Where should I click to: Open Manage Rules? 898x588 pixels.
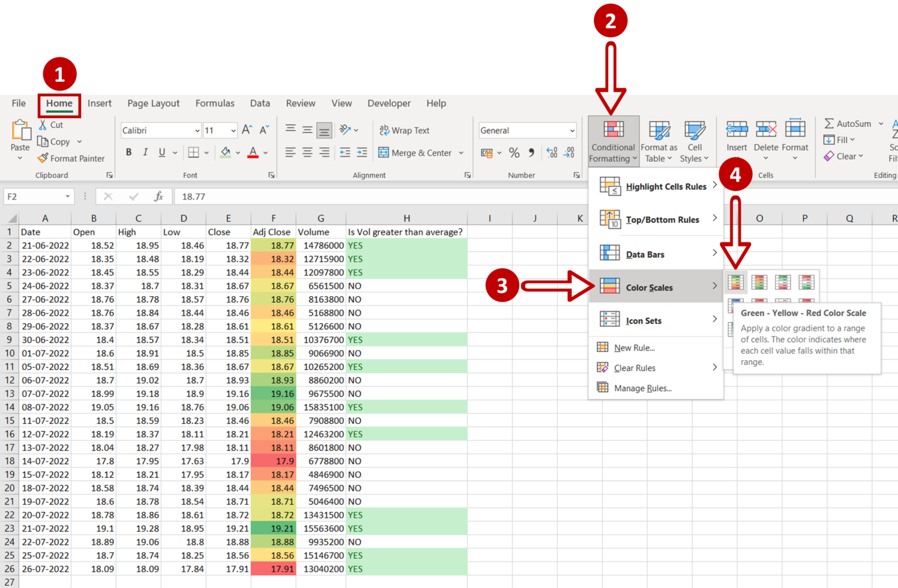tap(643, 388)
